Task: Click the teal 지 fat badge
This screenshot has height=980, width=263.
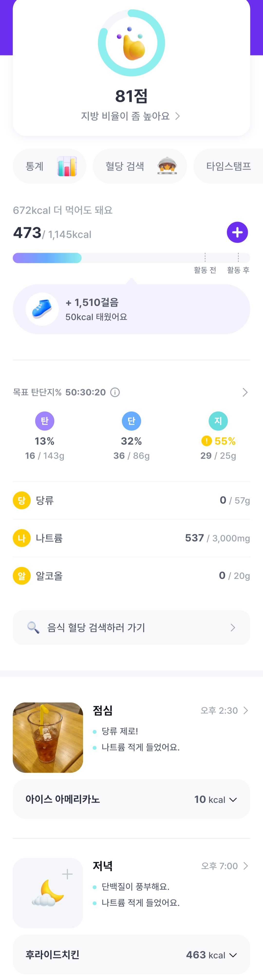Action: pyautogui.click(x=218, y=421)
